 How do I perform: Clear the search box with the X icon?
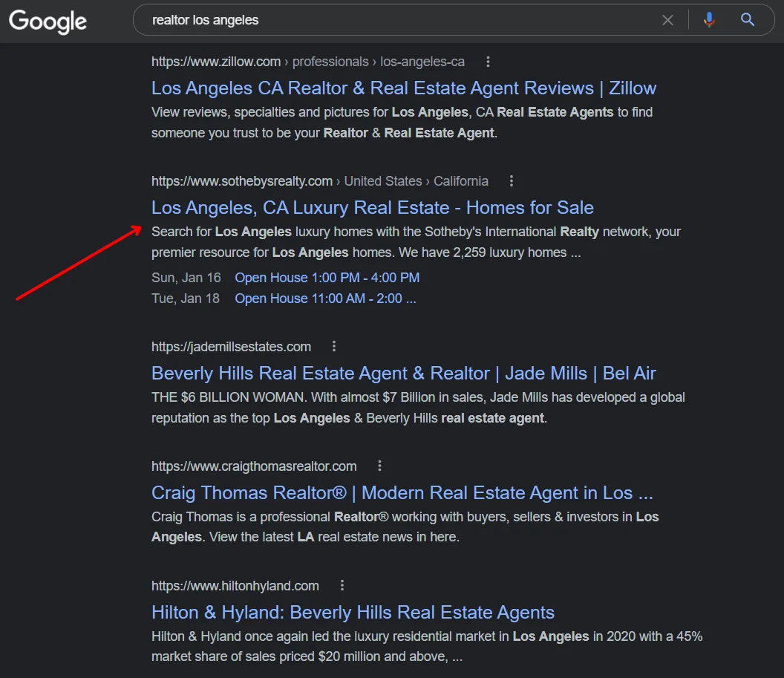click(x=667, y=20)
